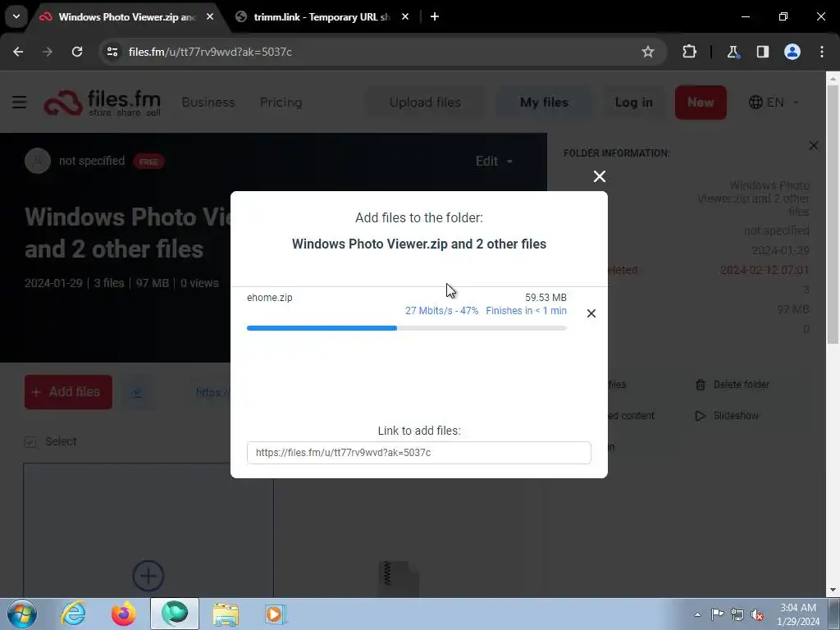Go back to the previous page

click(x=18, y=52)
